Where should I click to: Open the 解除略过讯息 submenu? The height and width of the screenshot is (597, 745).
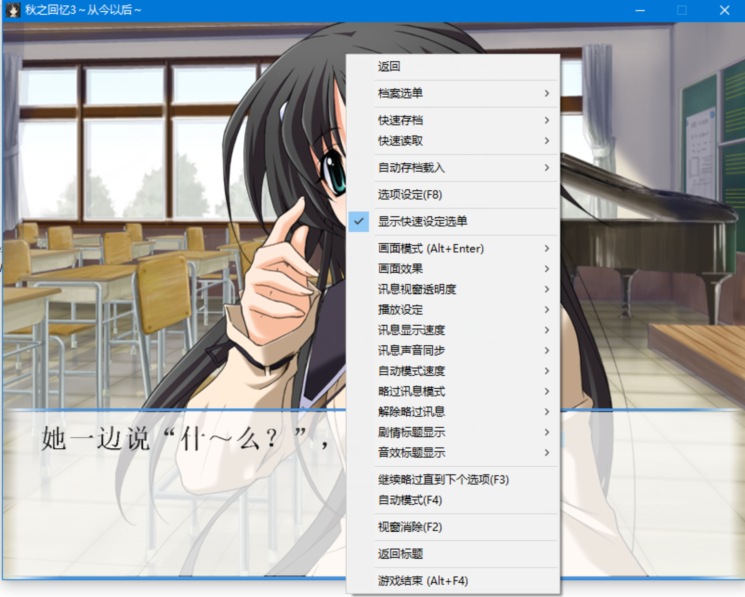coord(453,412)
